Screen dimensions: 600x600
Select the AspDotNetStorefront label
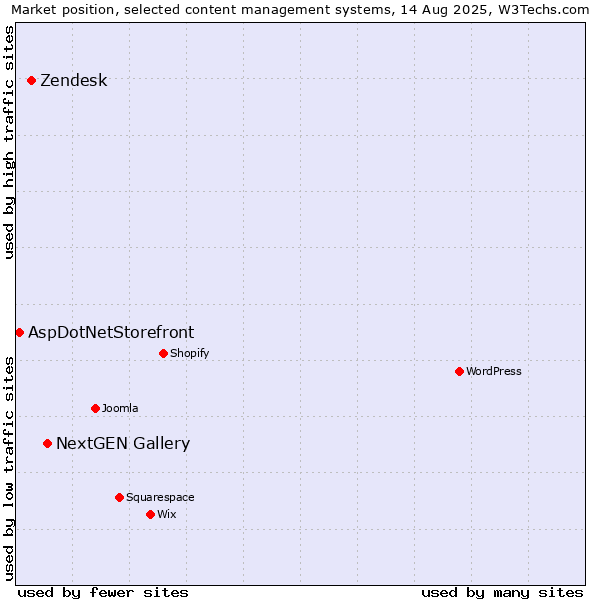click(111, 333)
